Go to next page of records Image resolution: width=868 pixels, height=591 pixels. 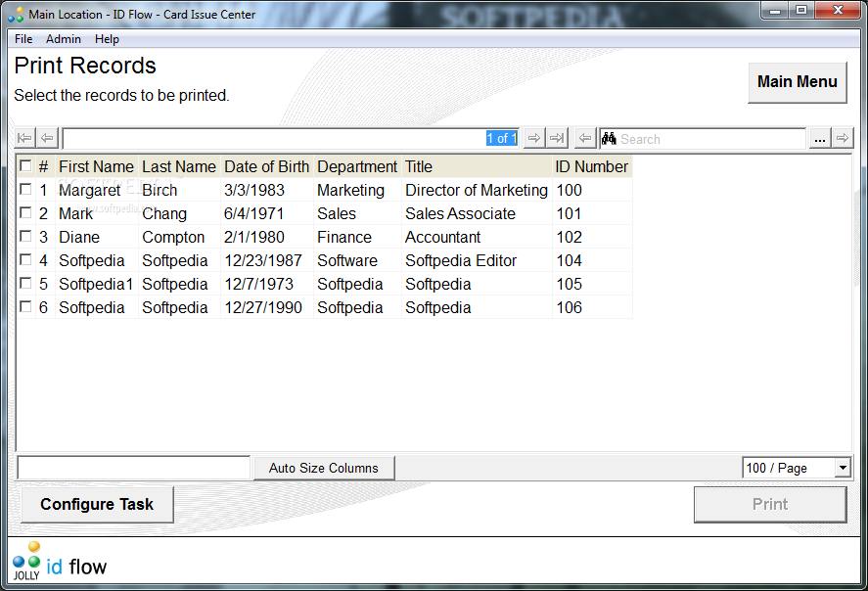pos(534,138)
